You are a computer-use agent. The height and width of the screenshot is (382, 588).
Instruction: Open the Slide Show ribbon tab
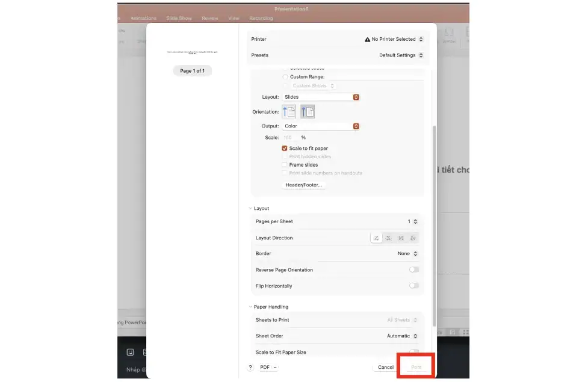(x=179, y=18)
